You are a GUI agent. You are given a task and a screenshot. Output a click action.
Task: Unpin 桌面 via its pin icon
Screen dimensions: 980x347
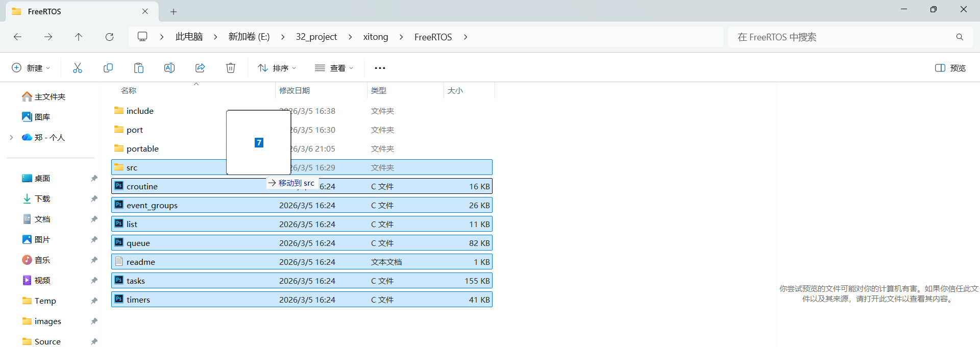[94, 178]
